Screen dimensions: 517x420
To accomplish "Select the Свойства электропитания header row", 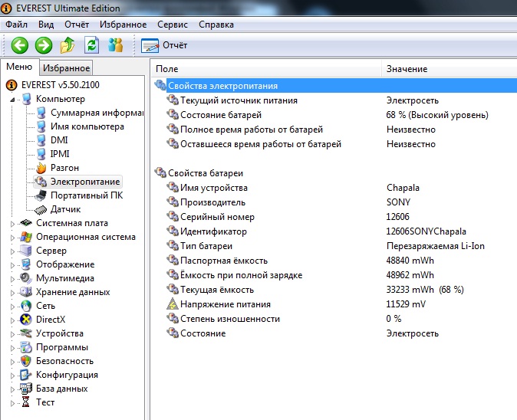I will click(x=335, y=86).
